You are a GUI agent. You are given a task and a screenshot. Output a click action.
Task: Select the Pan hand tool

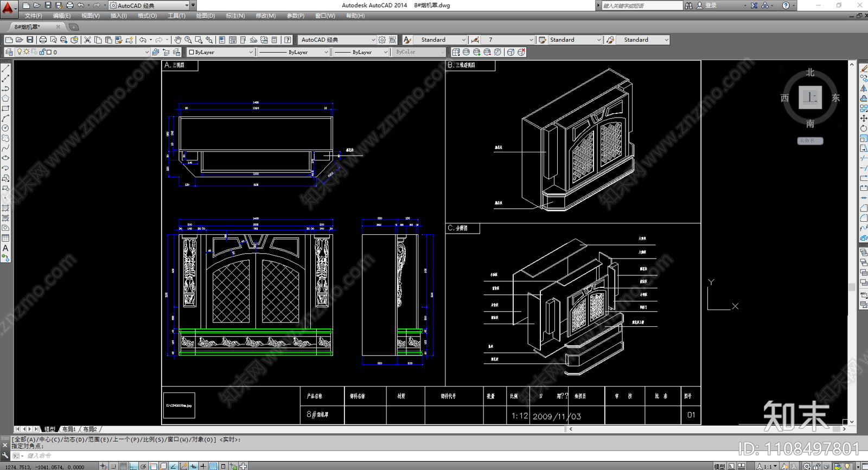tap(177, 40)
